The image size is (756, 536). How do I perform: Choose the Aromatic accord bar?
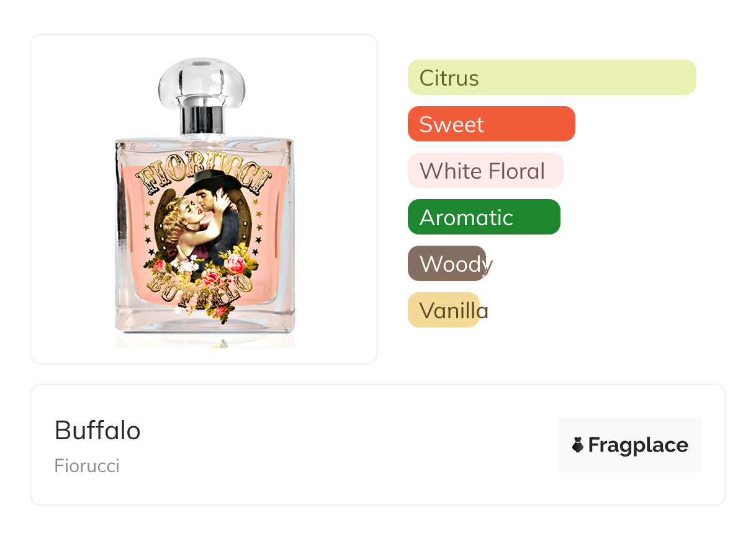point(484,217)
